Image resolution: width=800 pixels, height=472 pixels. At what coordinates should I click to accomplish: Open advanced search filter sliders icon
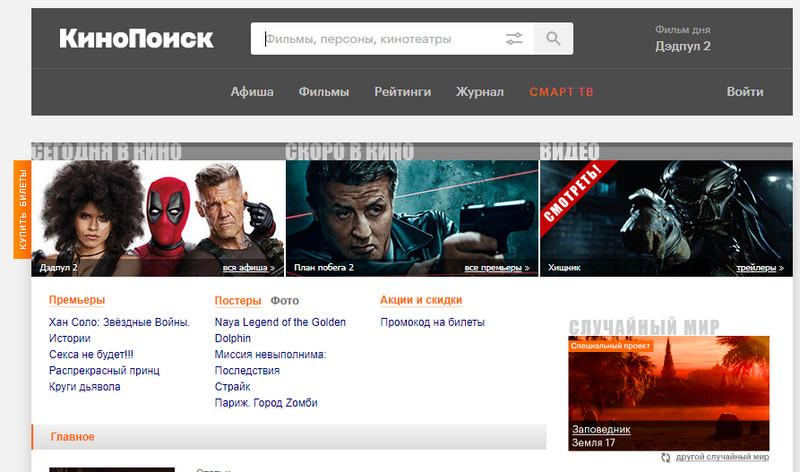click(x=514, y=39)
